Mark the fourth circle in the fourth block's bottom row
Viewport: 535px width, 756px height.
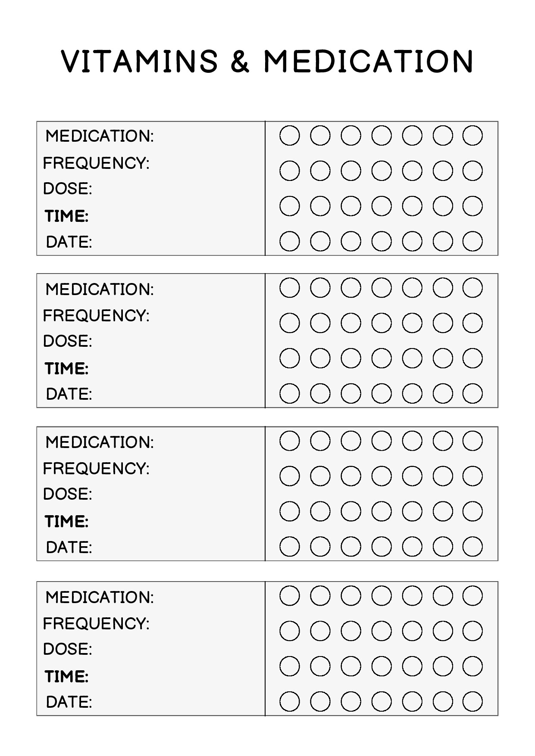tap(382, 702)
